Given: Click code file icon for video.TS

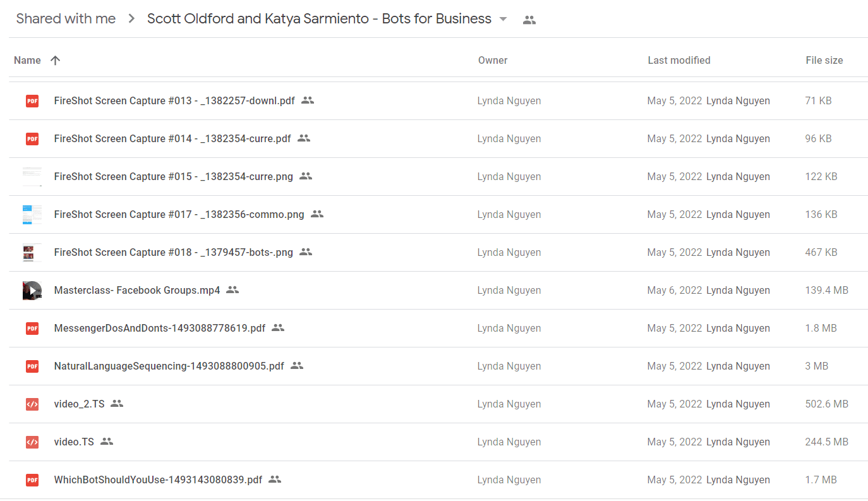Looking at the screenshot, I should [32, 442].
